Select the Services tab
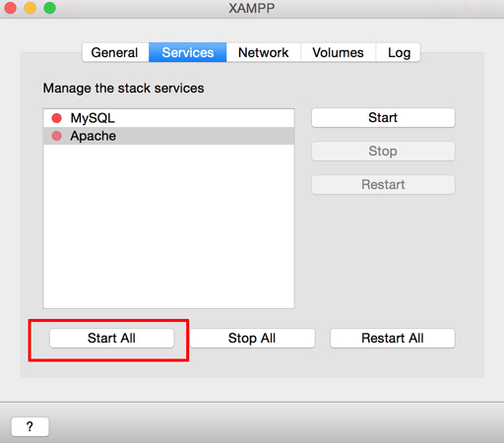This screenshot has height=443, width=504. pos(188,52)
